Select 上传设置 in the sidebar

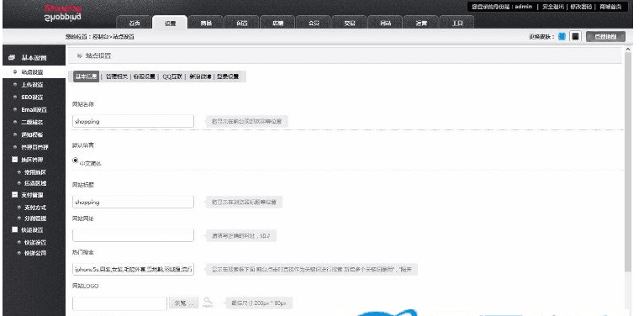(32, 85)
